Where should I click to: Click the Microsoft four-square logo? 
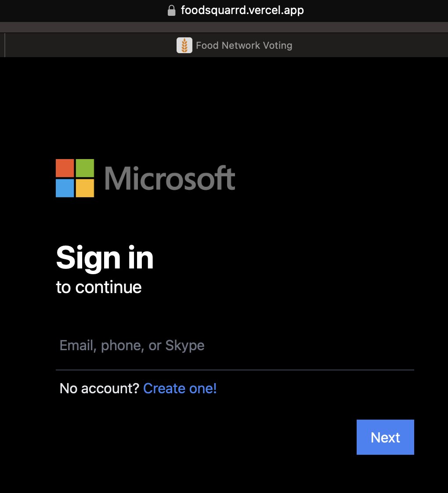75,178
